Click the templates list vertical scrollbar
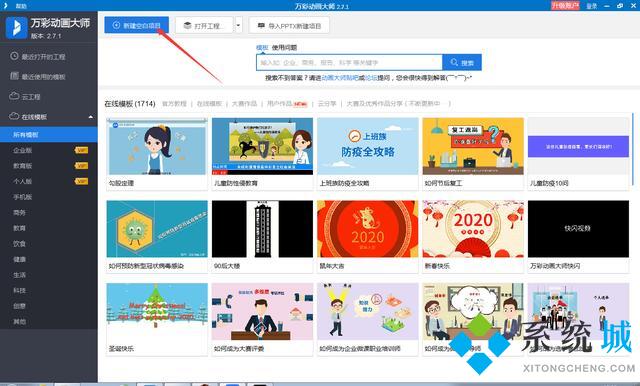The width and height of the screenshot is (640, 386). coord(634,150)
